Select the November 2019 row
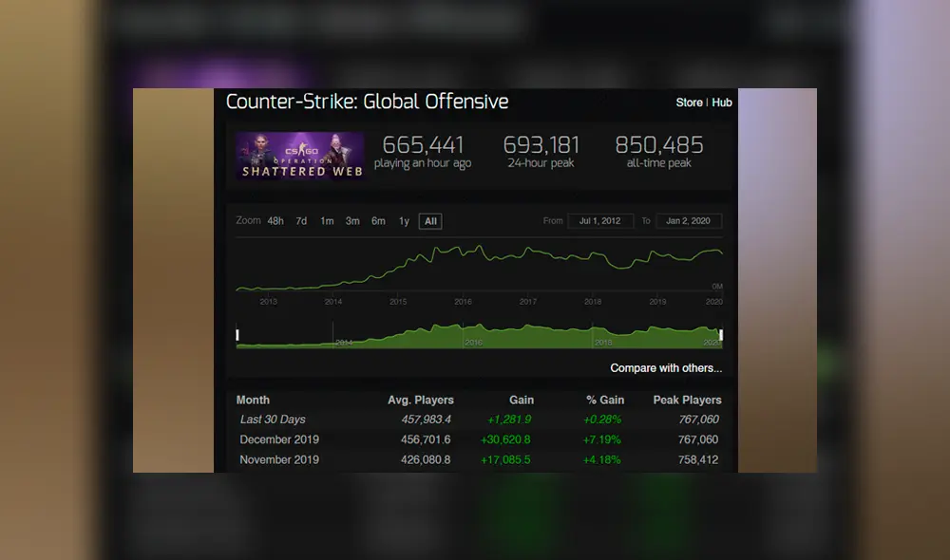The width and height of the screenshot is (950, 560). pyautogui.click(x=278, y=459)
